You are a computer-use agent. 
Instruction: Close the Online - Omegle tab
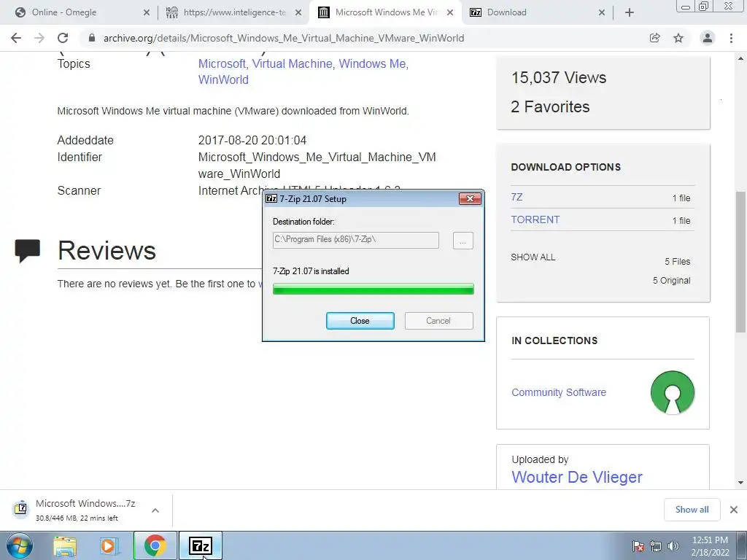pyautogui.click(x=147, y=13)
